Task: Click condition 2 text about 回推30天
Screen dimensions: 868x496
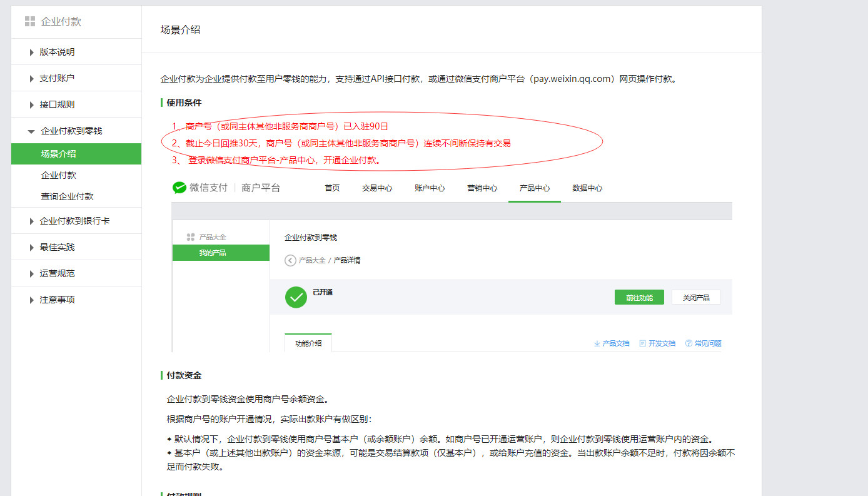Action: coord(341,143)
